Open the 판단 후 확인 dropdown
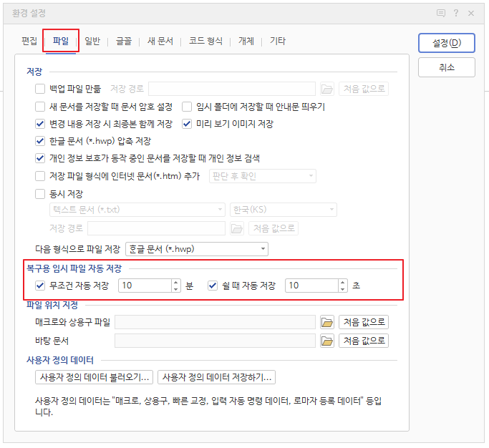This screenshot has height=448, width=489. point(263,176)
